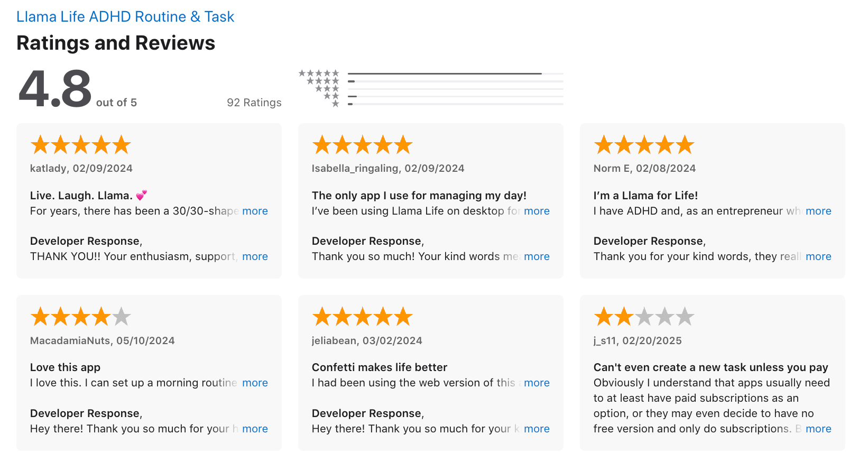Click the 4.8 average rating number

tap(55, 89)
